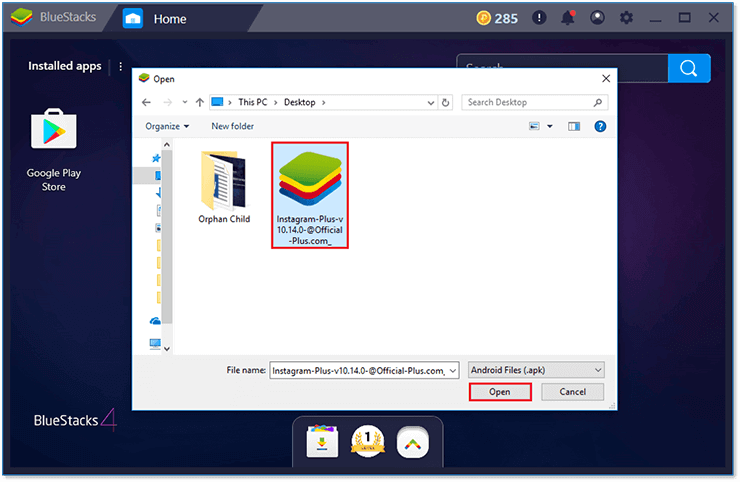Open the dialog help question mark
This screenshot has height=482, width=740.
click(x=600, y=126)
